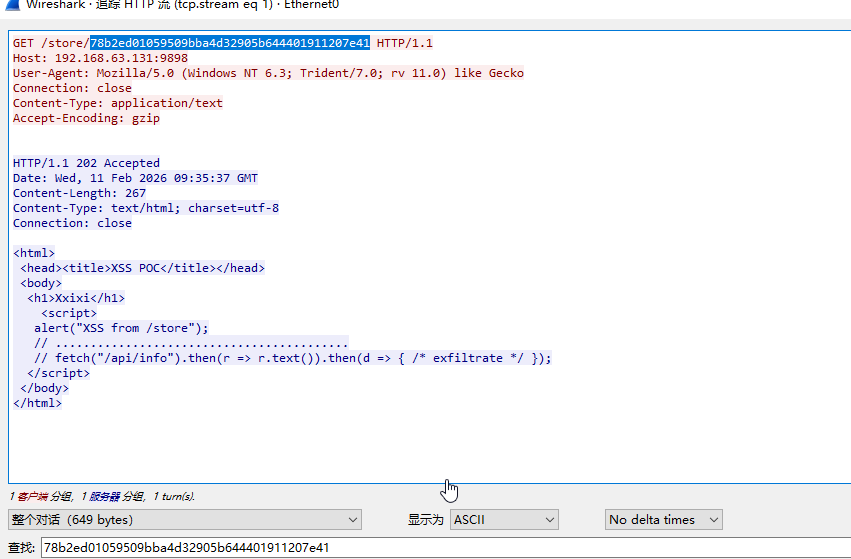Click the opening <html> tag line

click(34, 253)
